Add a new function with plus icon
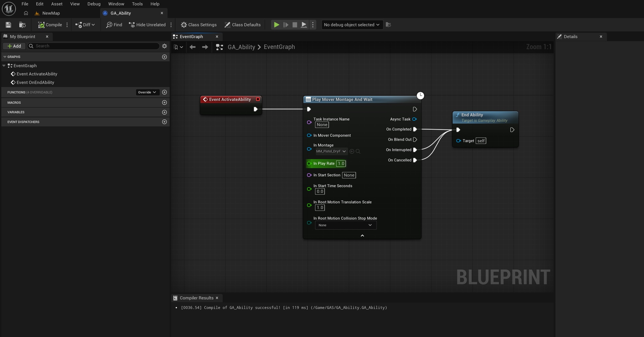Viewport: 644px width, 337px height. click(164, 92)
